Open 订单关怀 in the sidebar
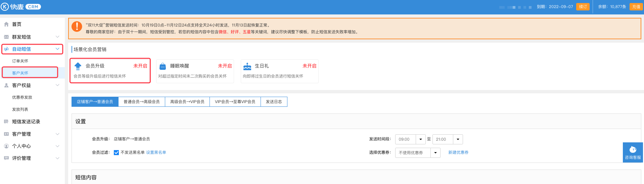644x184 pixels. point(20,61)
